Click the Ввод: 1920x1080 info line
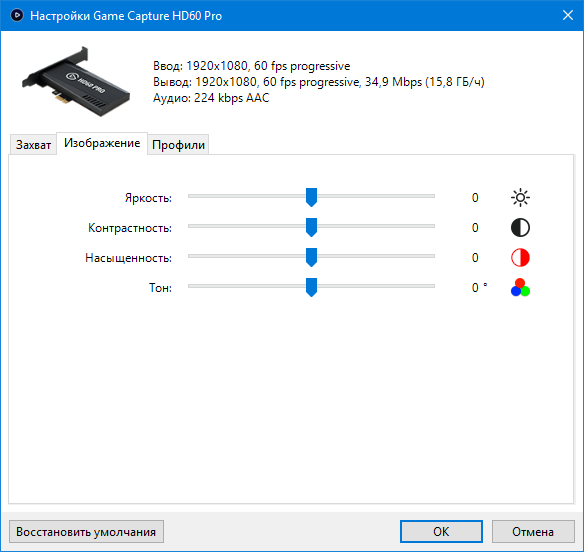 [252, 66]
